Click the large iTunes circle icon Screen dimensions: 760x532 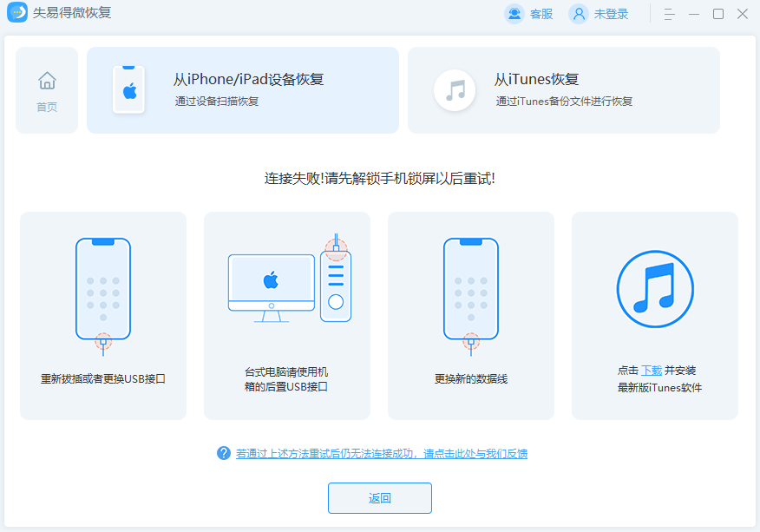pyautogui.click(x=654, y=288)
